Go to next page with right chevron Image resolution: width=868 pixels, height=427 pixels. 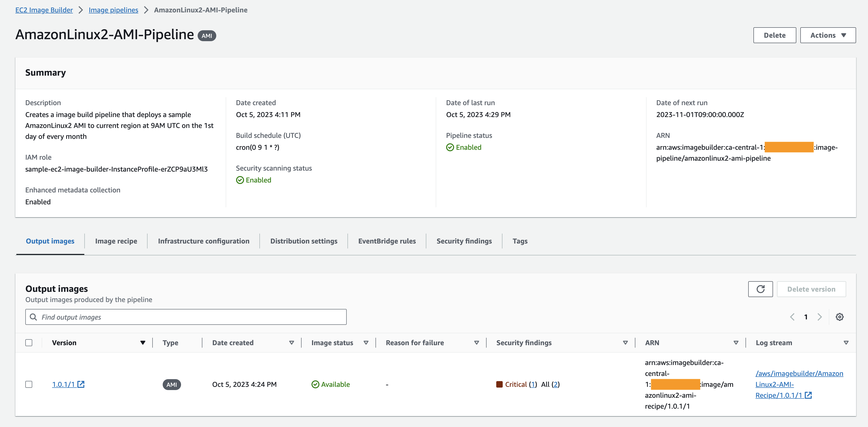[x=819, y=317]
